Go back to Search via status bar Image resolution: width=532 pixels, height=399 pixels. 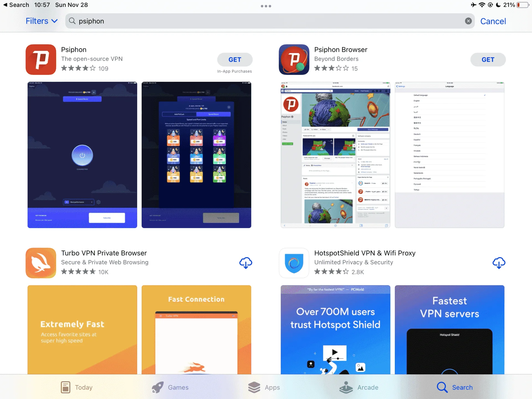pyautogui.click(x=16, y=5)
